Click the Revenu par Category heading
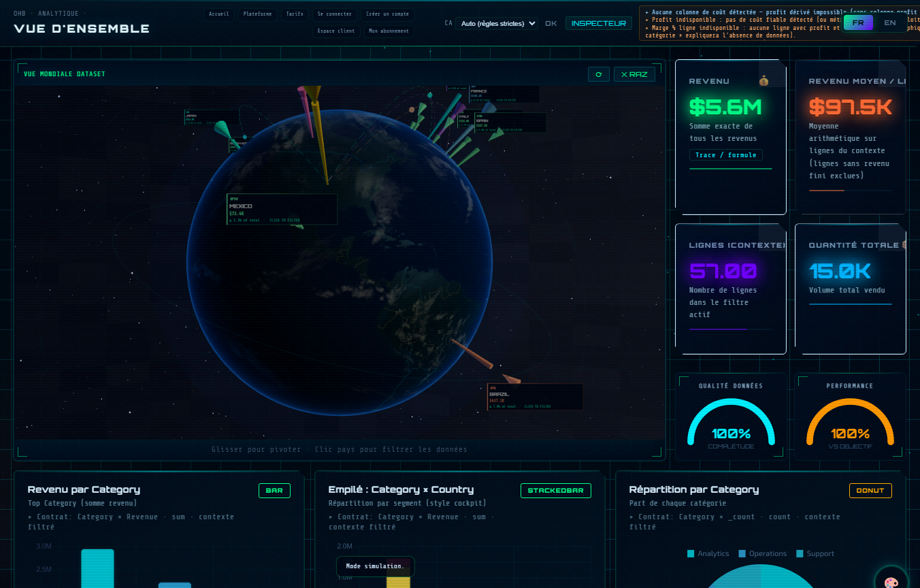 click(x=84, y=489)
